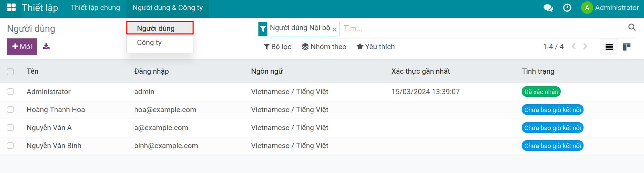Click Nguyễn Văn Bình's Chưa bao giờ kết nối badge
Image resolution: width=644 pixels, height=173 pixels.
click(x=552, y=146)
